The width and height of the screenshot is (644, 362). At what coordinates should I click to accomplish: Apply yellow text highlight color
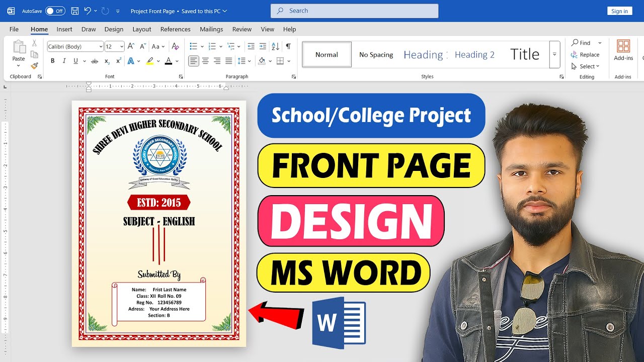150,61
